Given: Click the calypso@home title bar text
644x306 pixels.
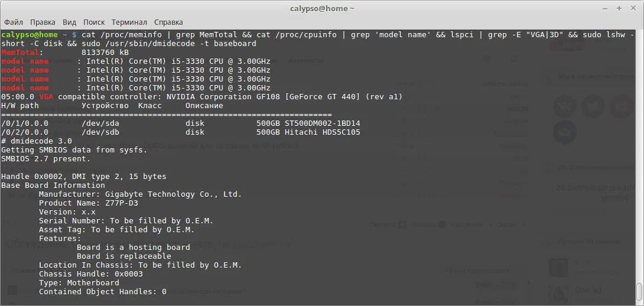Looking at the screenshot, I should pyautogui.click(x=322, y=8).
